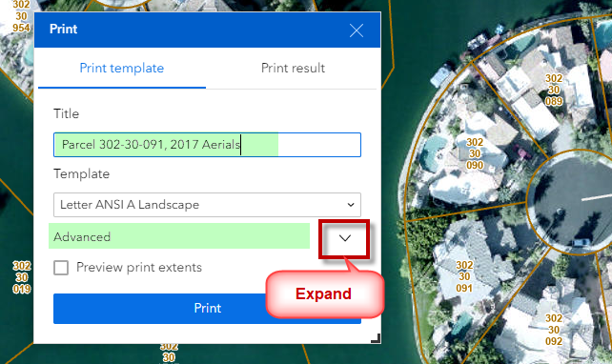
Task: Click the Advanced label
Action: pos(82,237)
